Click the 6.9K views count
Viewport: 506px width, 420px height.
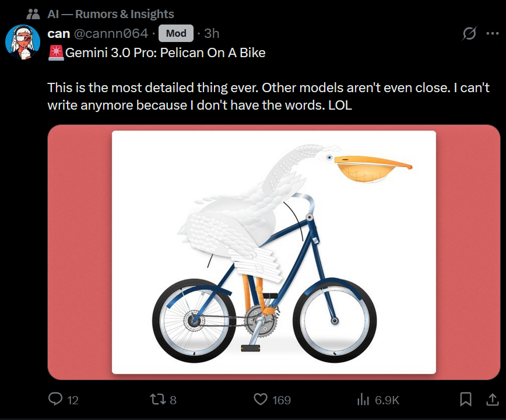387,400
